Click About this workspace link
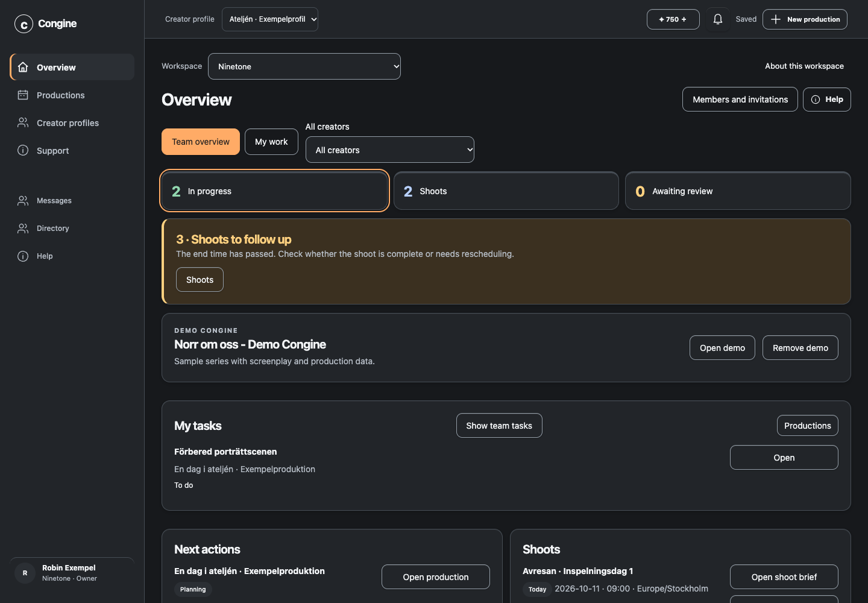The width and height of the screenshot is (868, 603). coord(804,66)
